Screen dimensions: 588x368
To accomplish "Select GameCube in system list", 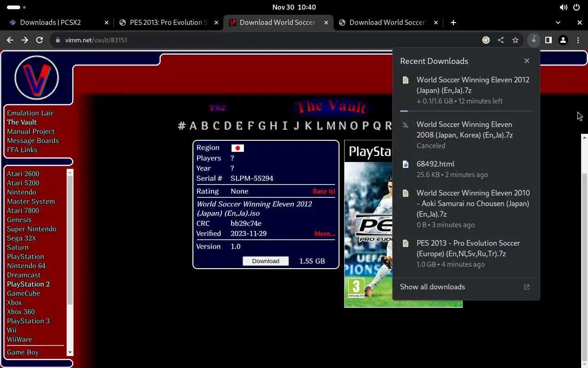I will coord(23,293).
